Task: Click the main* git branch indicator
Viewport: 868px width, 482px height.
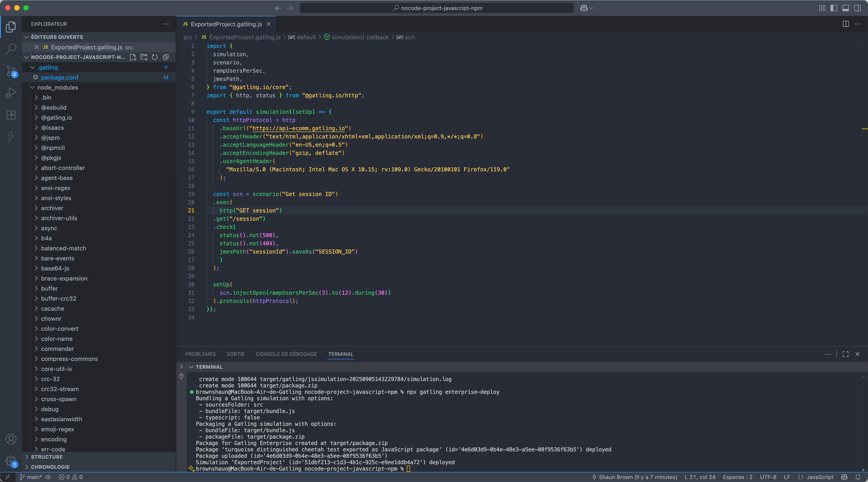Action: (x=31, y=477)
